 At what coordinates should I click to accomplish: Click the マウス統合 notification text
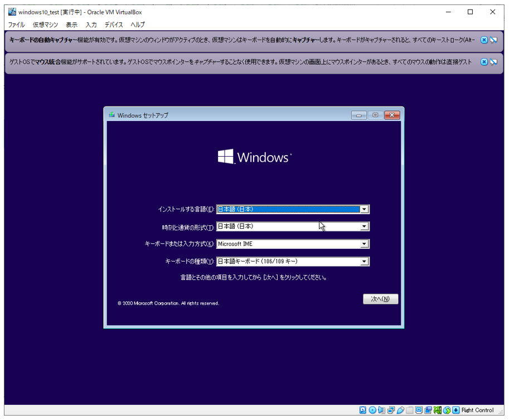pyautogui.click(x=240, y=62)
